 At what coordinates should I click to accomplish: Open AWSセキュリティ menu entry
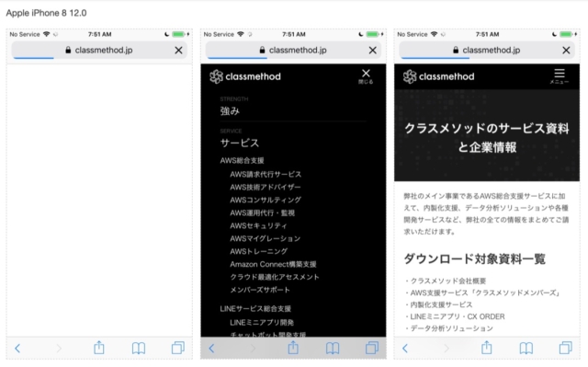coord(258,225)
